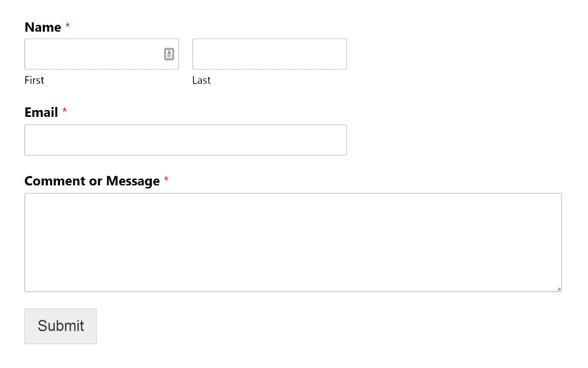Click the First sublabel under name field
This screenshot has height=368, width=588.
(x=34, y=80)
